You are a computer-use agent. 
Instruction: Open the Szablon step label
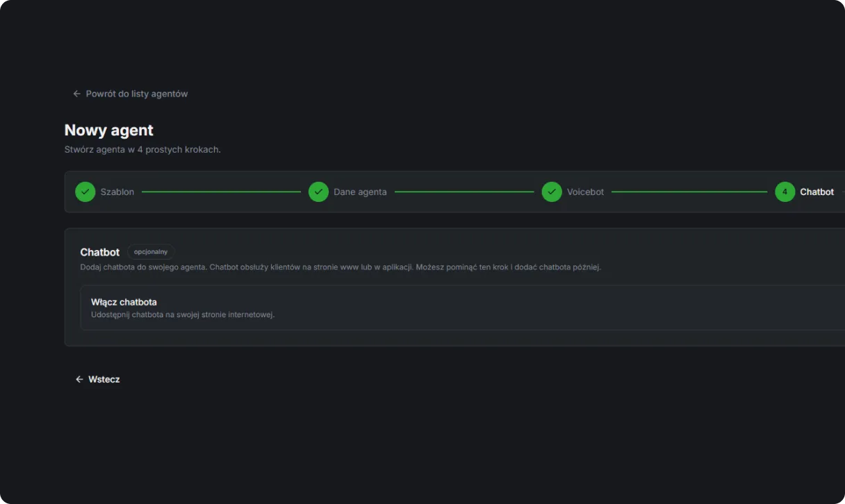(x=117, y=192)
